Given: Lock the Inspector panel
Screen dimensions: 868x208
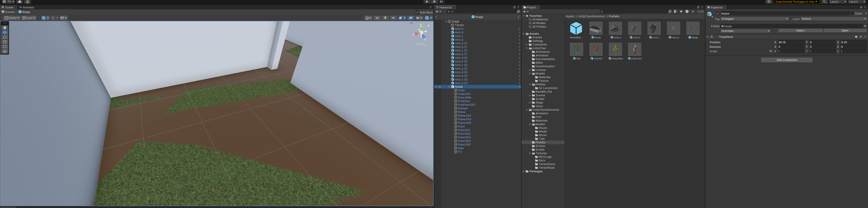Looking at the screenshot, I should point(861,7).
